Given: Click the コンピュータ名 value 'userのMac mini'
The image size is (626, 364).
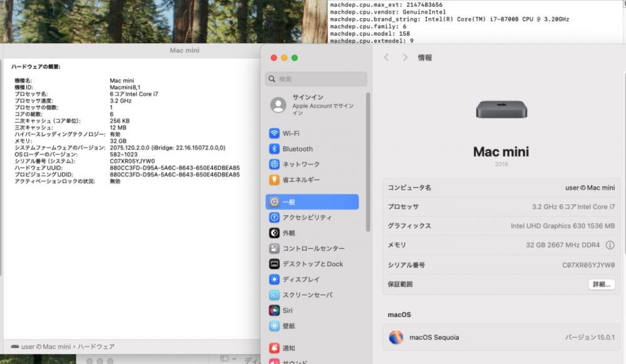Looking at the screenshot, I should 590,188.
